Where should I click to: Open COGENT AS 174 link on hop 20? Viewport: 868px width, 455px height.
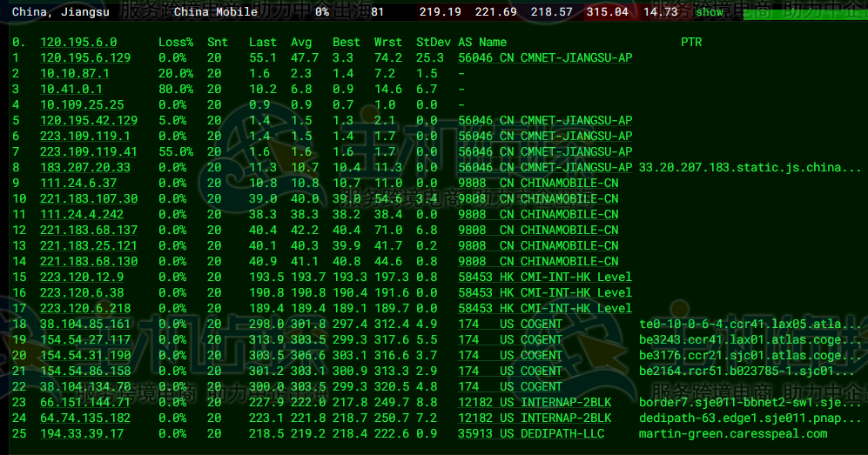[x=510, y=356]
